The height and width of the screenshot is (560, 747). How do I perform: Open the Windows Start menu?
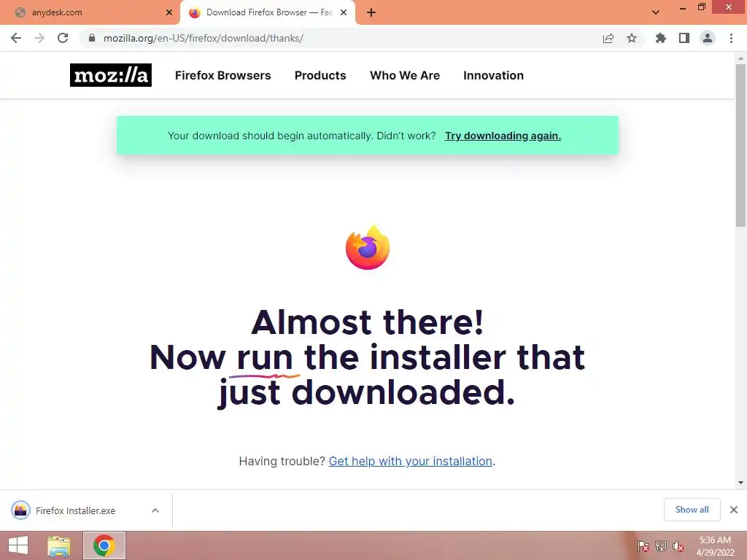tap(18, 545)
